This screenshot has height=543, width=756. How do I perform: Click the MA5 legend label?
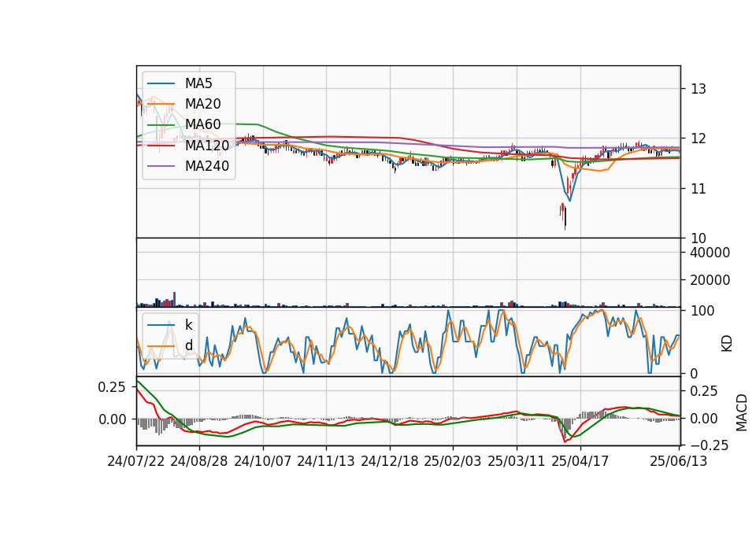pyautogui.click(x=198, y=83)
